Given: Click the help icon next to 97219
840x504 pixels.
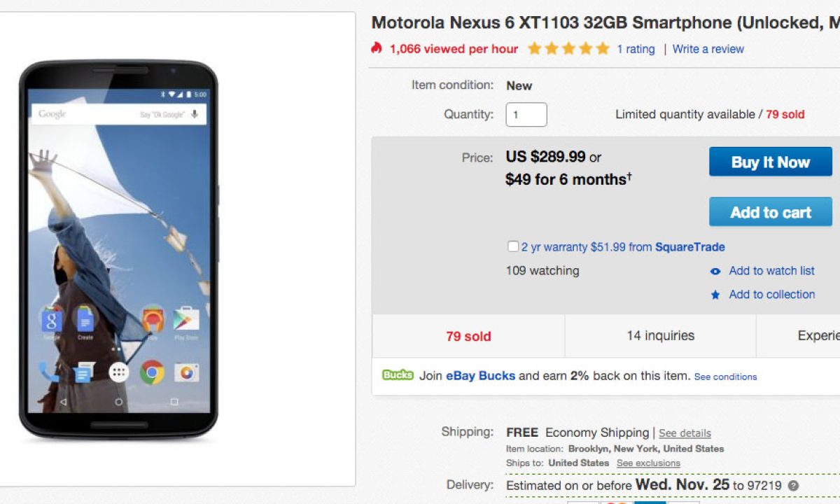Looking at the screenshot, I should click(792, 486).
